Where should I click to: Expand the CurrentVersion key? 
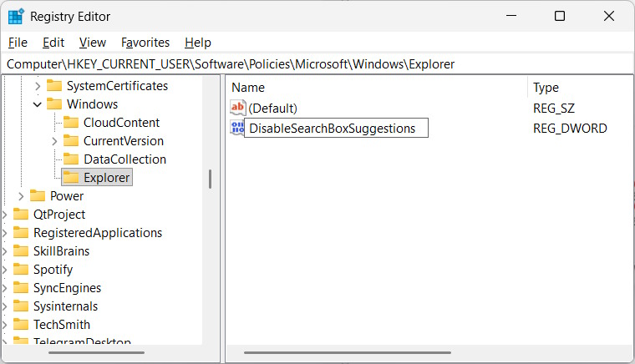[54, 141]
